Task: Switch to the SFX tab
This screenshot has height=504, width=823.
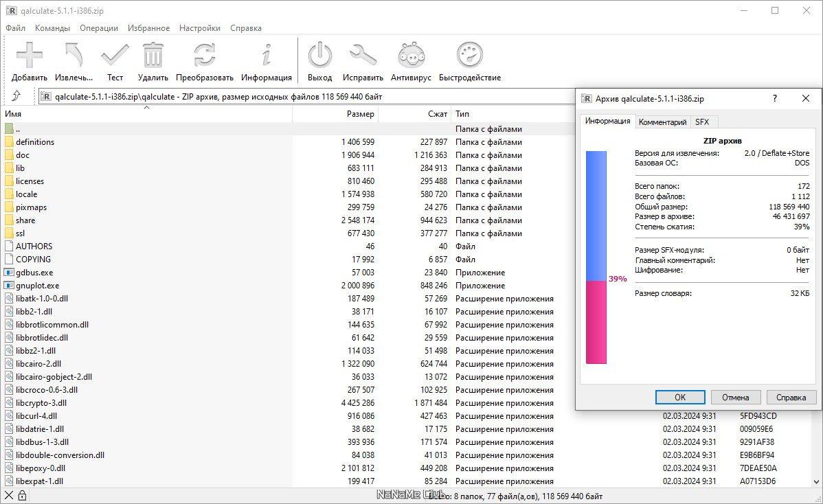Action: (702, 122)
